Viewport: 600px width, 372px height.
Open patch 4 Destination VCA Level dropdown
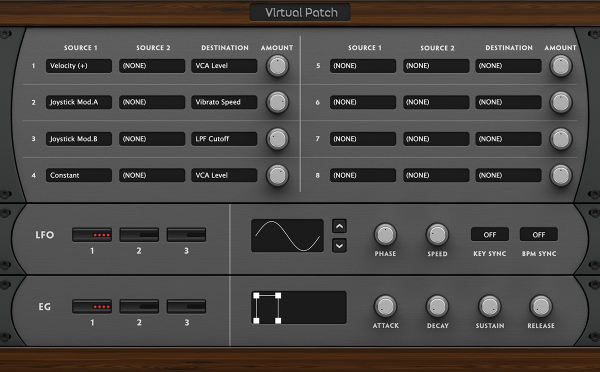(224, 175)
